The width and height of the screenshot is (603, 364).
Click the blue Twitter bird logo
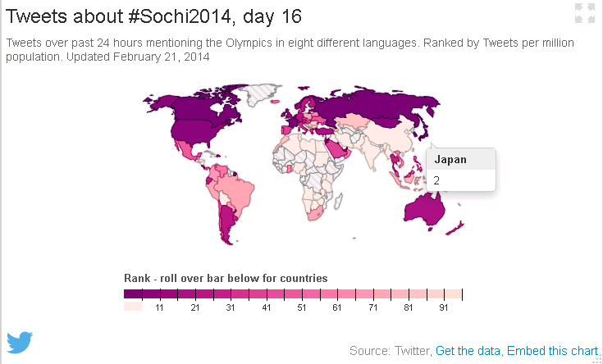(20, 342)
